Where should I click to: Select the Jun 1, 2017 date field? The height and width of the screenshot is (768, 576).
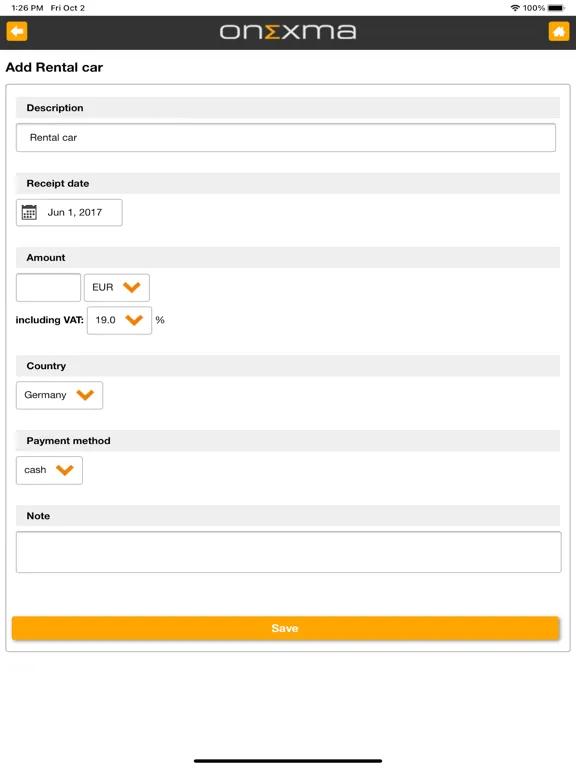point(69,213)
